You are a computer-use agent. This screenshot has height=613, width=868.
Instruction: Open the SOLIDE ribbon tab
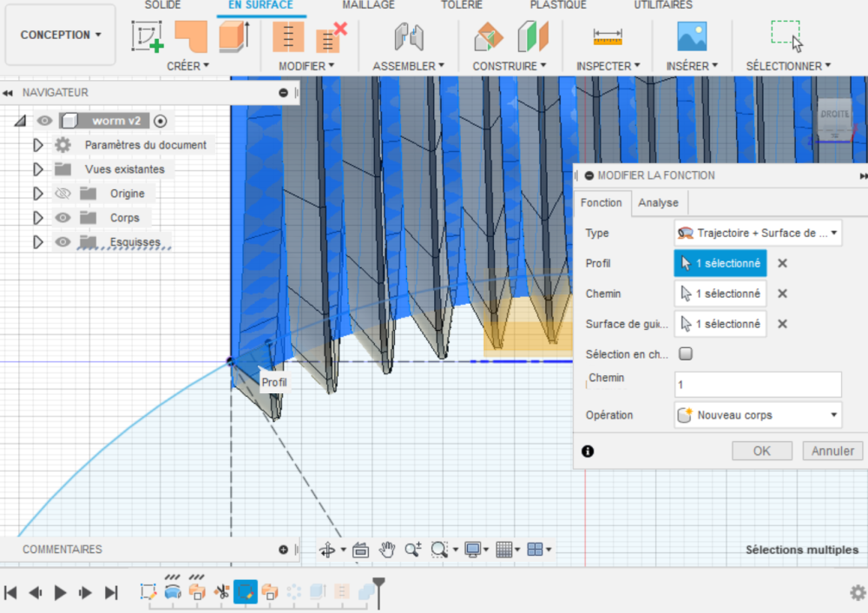(162, 5)
